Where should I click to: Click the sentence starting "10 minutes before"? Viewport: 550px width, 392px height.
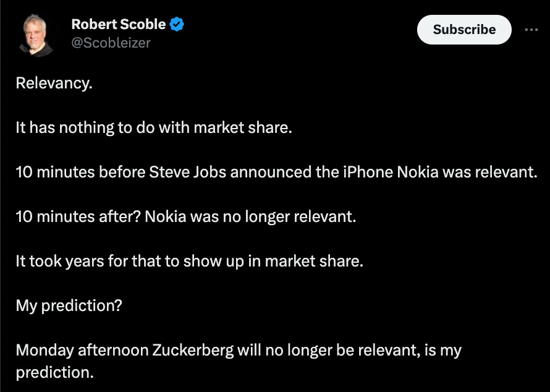(276, 173)
